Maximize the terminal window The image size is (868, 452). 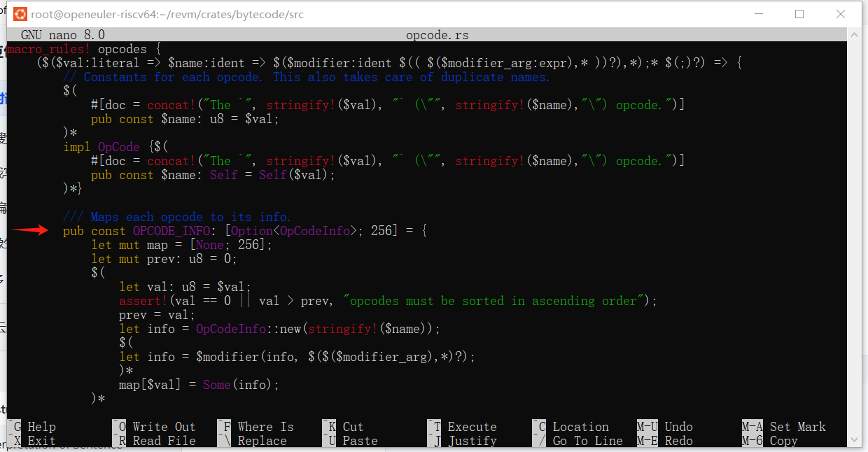point(799,14)
